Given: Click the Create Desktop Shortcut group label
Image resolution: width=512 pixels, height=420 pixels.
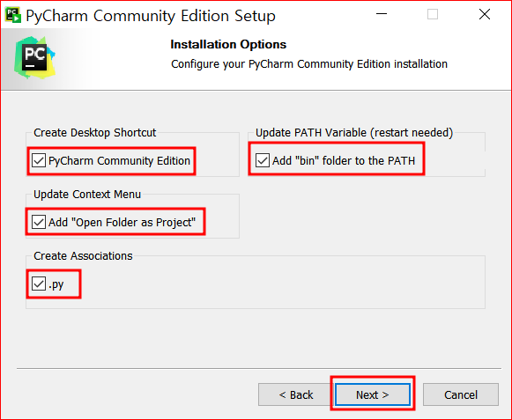Looking at the screenshot, I should [95, 132].
